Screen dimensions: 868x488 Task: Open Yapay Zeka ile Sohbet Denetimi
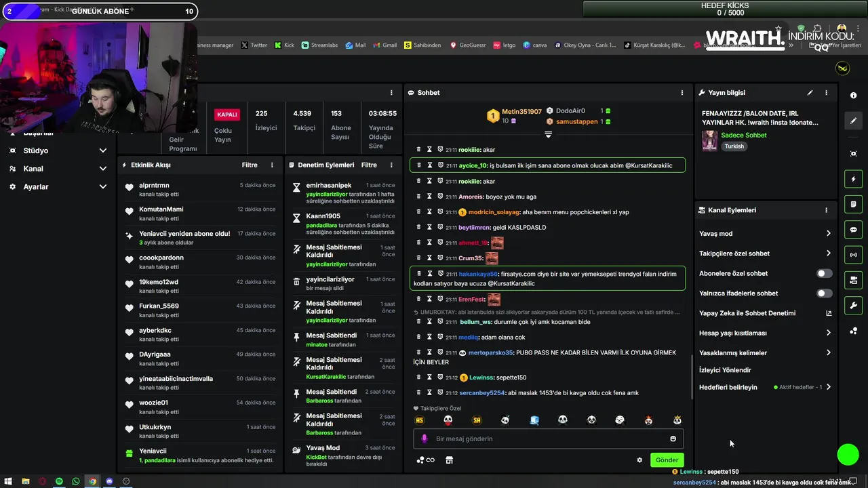pos(765,313)
